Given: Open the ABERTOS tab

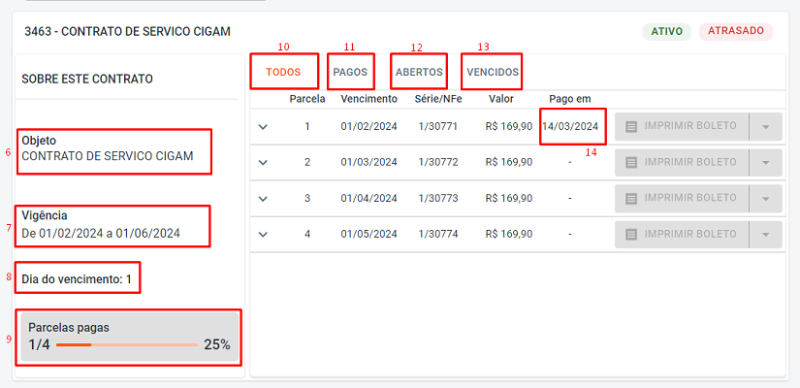Looking at the screenshot, I should (419, 72).
